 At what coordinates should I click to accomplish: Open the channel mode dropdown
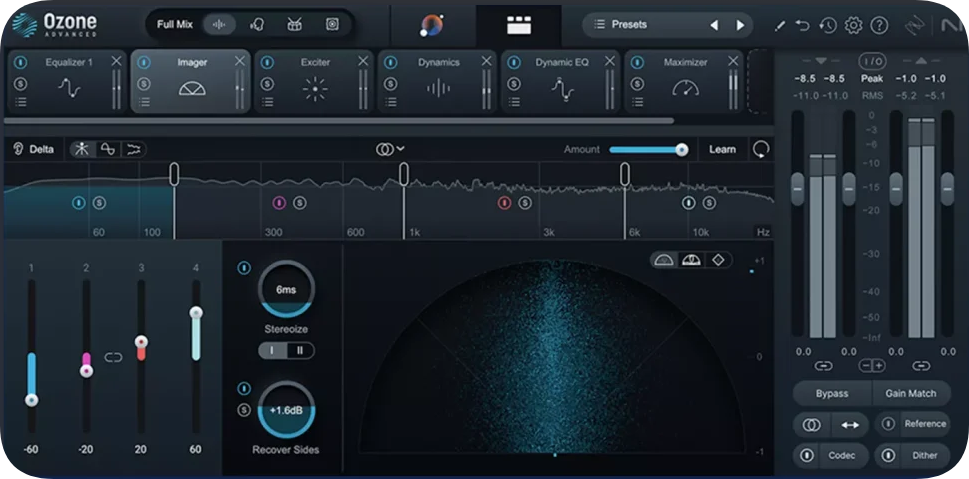coord(391,149)
